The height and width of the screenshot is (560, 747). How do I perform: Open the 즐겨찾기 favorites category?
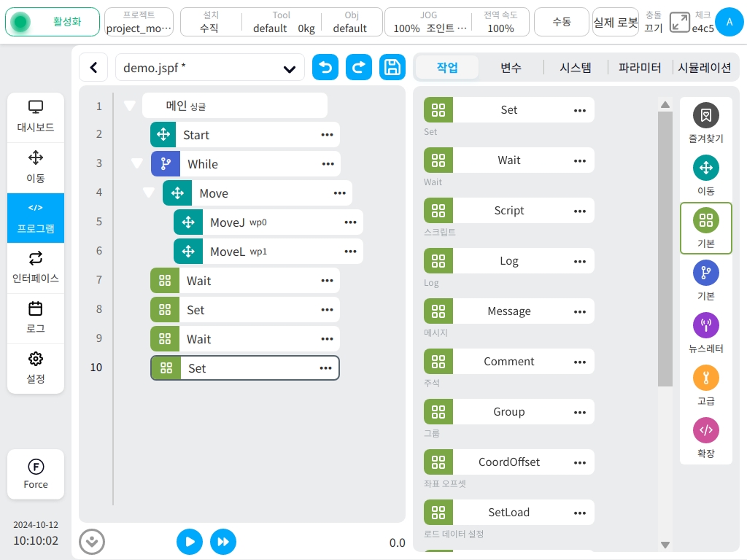click(x=705, y=122)
